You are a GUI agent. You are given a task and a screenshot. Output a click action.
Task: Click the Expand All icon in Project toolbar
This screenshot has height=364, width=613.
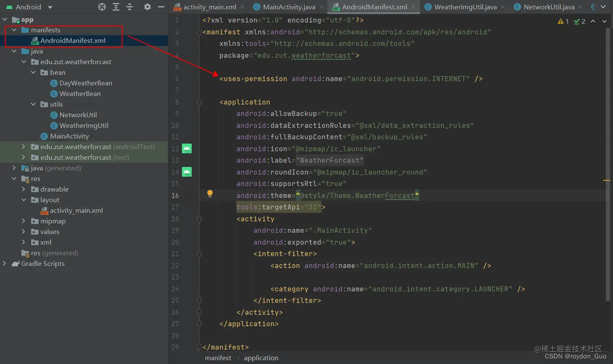pos(115,6)
